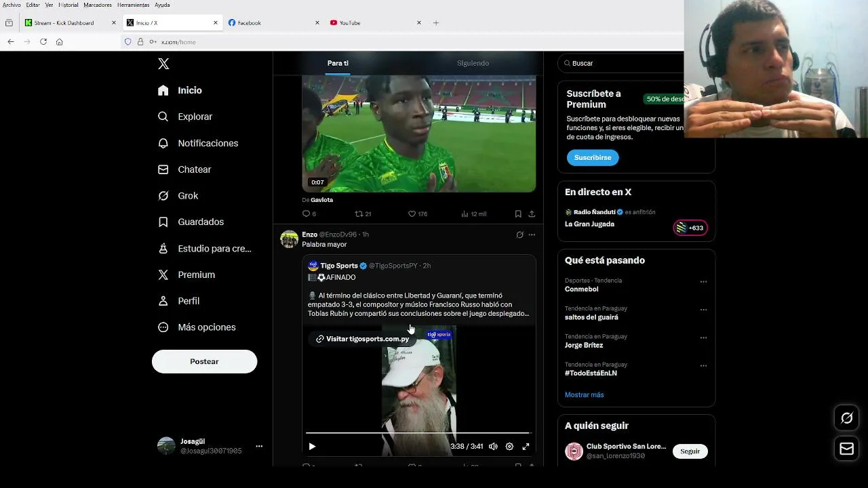The width and height of the screenshot is (868, 488).
Task: Go back in browser
Action: point(11,41)
